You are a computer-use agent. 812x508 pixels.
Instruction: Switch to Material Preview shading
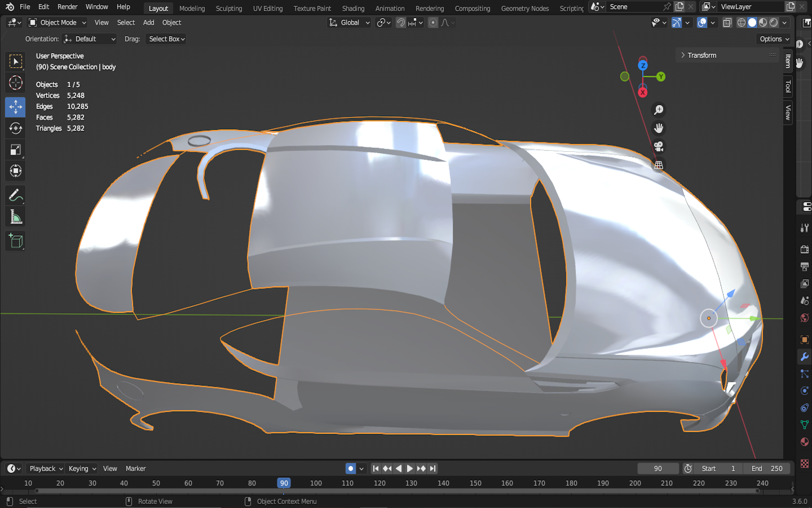click(x=763, y=23)
